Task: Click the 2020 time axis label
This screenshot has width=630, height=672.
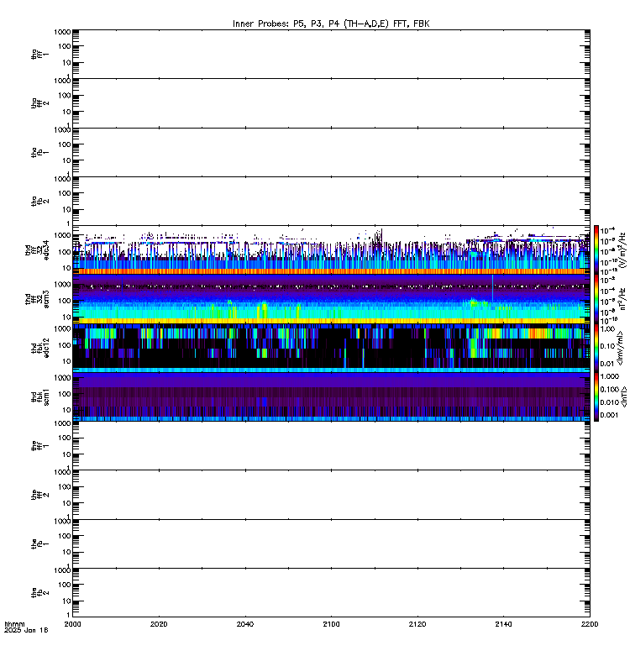Action: tap(159, 624)
